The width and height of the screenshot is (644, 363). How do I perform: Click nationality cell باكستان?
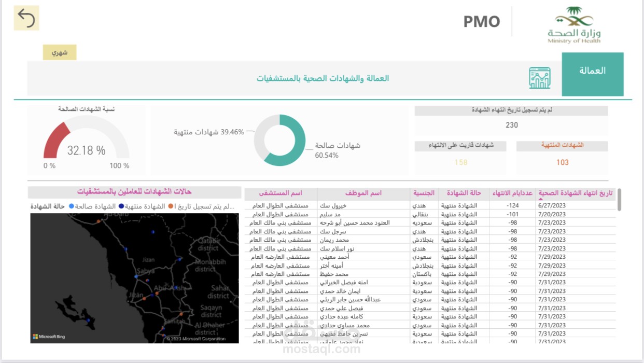[422, 274]
